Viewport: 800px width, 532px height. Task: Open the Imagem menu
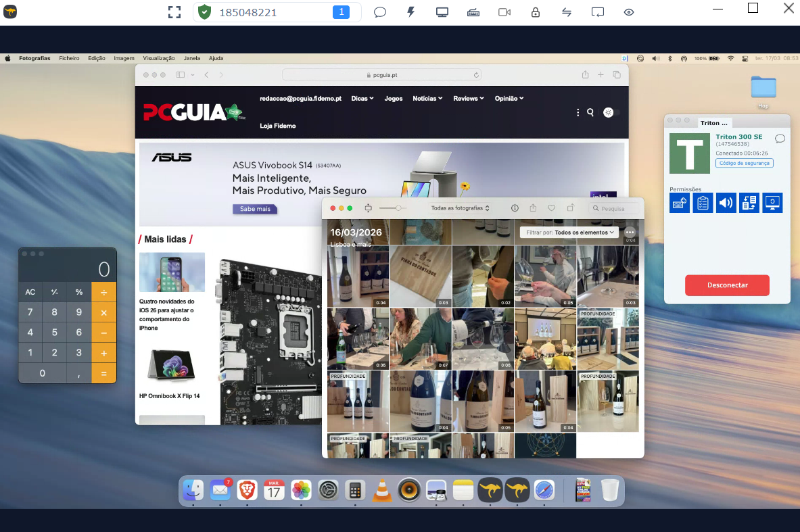pos(124,58)
